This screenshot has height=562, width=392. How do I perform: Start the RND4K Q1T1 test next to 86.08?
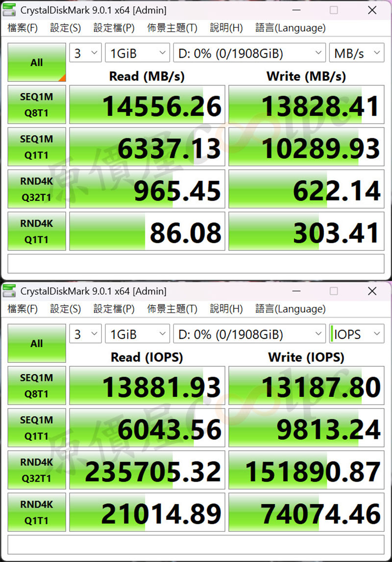click(x=37, y=231)
